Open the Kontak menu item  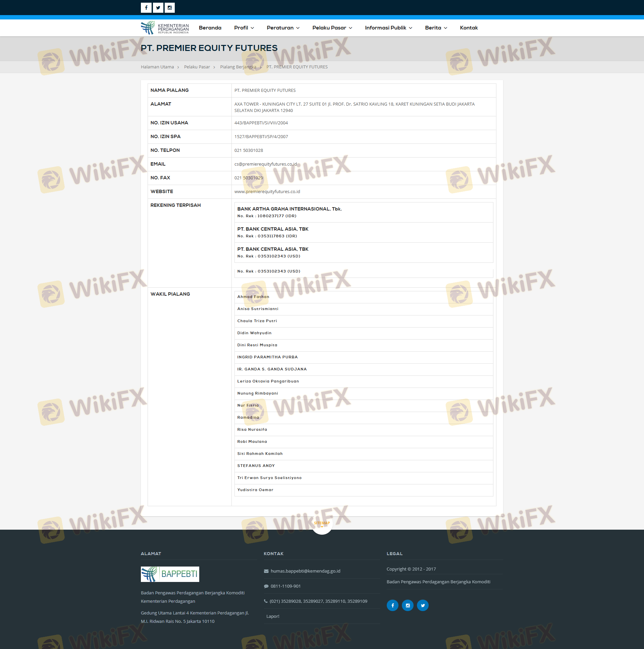click(x=469, y=28)
